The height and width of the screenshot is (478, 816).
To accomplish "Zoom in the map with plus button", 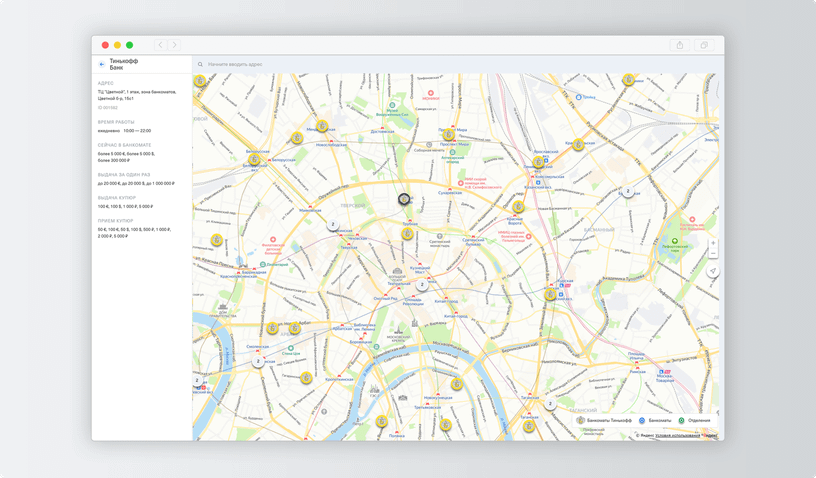I will click(713, 243).
